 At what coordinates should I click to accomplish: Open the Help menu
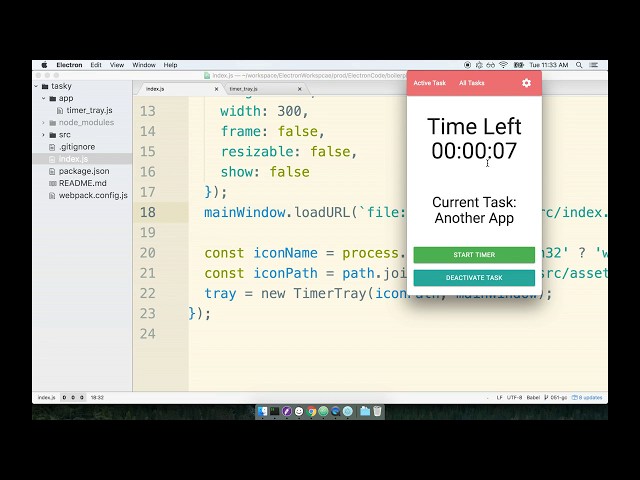tap(170, 65)
